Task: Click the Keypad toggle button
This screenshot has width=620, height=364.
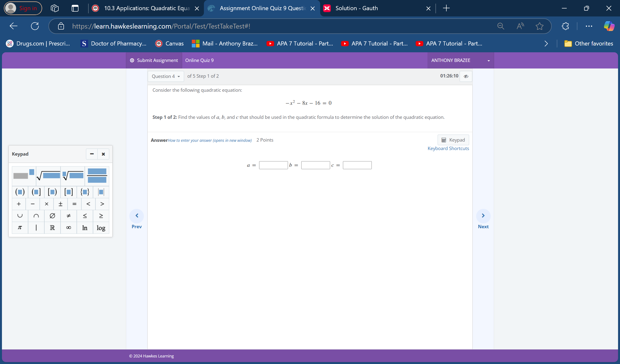Action: click(x=453, y=140)
